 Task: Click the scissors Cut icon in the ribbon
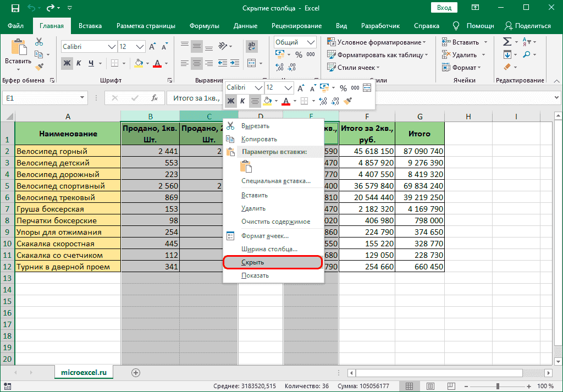pos(39,42)
